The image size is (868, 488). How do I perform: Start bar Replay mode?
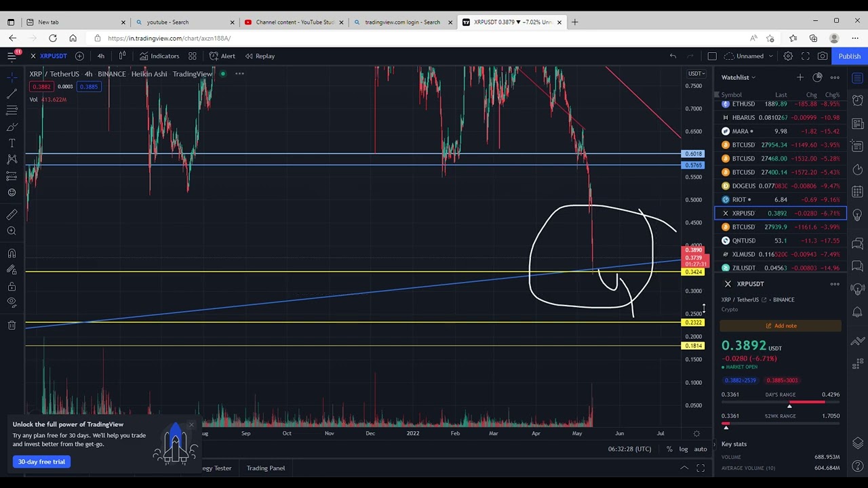click(260, 56)
